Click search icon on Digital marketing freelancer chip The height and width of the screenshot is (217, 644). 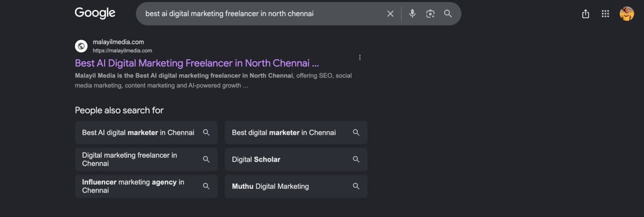206,159
